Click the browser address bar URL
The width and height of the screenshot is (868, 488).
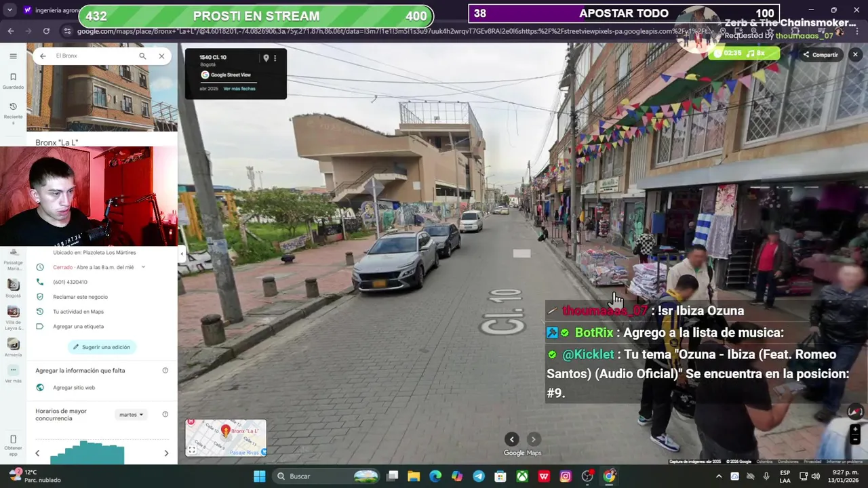pos(393,31)
